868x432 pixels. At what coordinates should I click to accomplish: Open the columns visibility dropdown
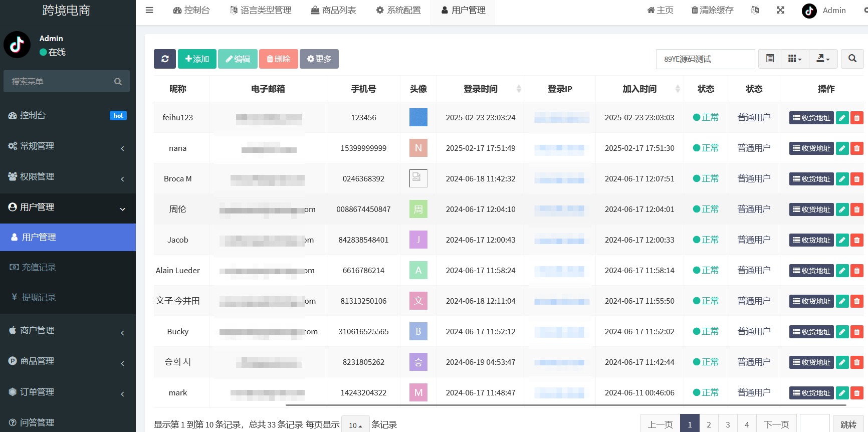coord(794,59)
